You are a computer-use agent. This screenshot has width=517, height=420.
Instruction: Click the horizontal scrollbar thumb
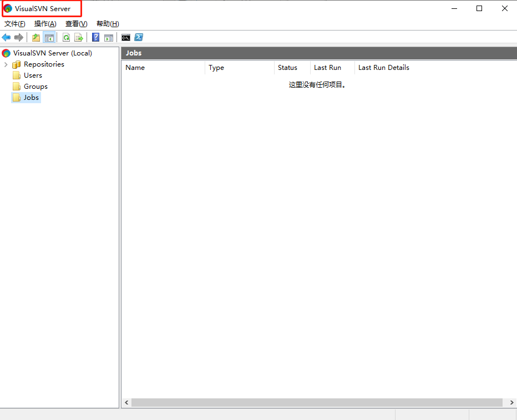[317, 403]
